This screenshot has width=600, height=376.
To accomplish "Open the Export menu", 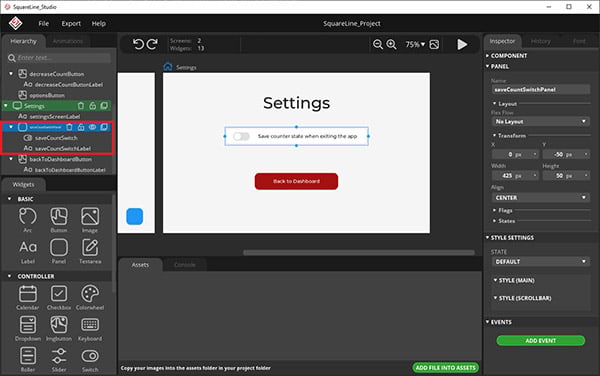I will click(71, 23).
